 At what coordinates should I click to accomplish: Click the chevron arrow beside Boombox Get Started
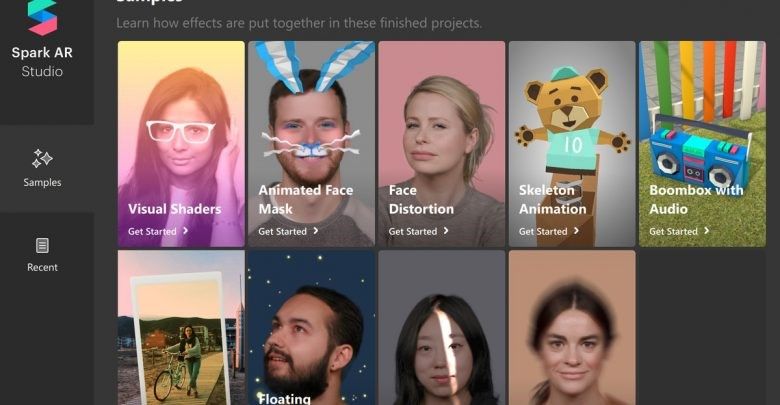tap(707, 231)
